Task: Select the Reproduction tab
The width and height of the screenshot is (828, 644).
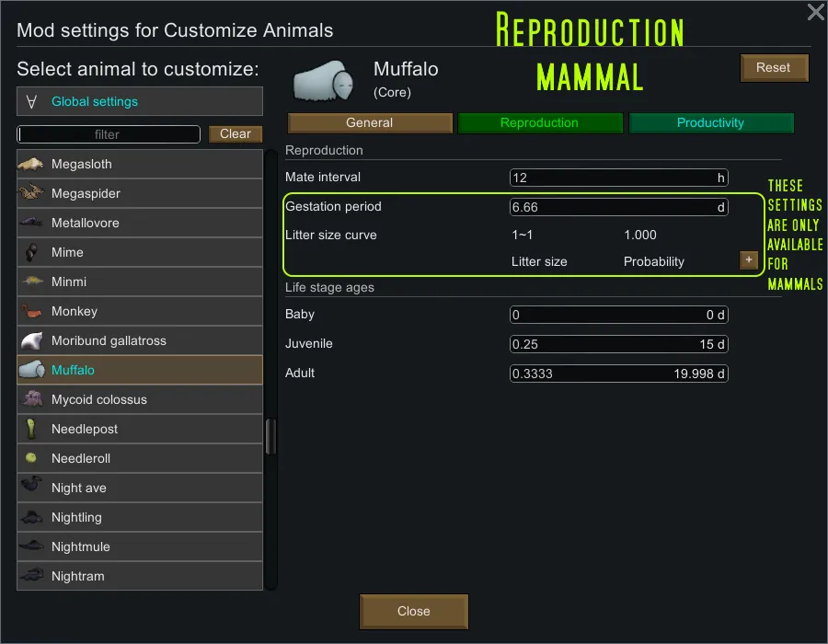Action: [539, 122]
